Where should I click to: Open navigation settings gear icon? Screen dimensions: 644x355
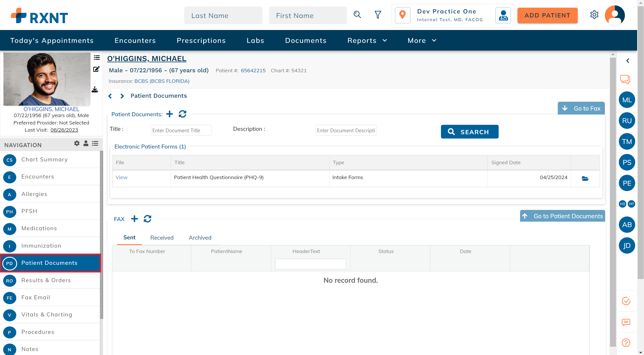[x=77, y=143]
